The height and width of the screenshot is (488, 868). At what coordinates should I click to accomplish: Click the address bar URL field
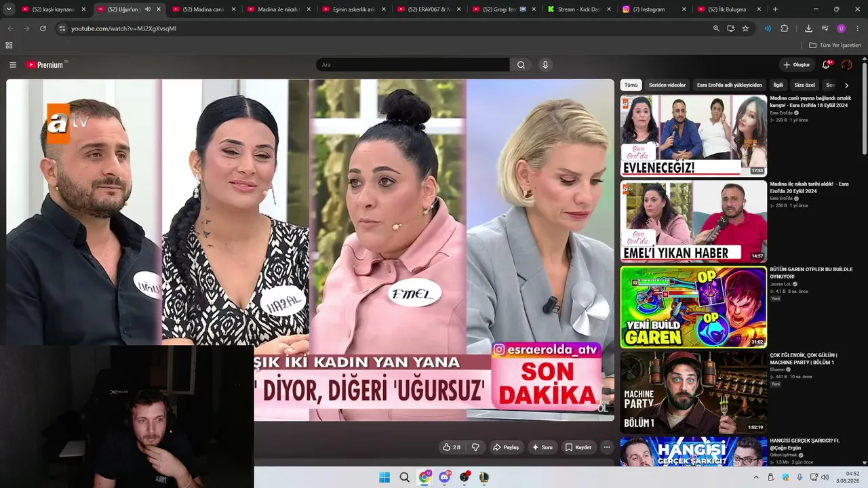[x=380, y=28]
